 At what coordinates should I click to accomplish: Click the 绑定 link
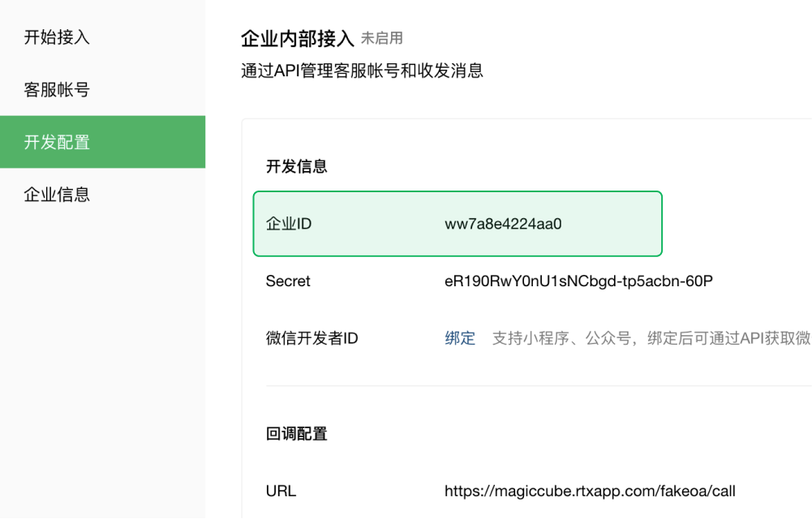coord(460,338)
